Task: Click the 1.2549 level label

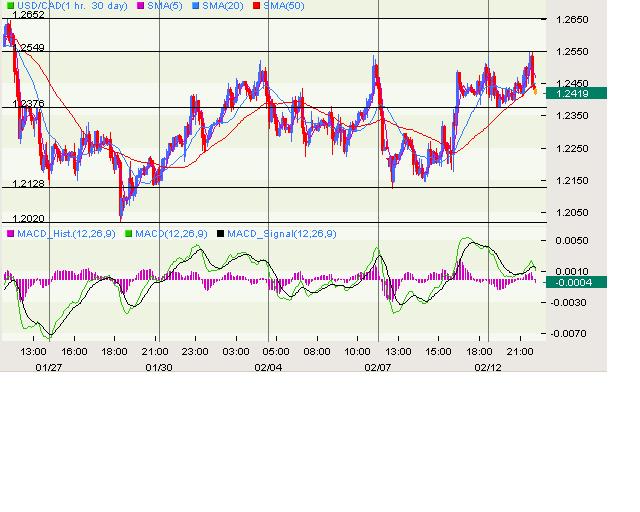Action: [x=28, y=47]
